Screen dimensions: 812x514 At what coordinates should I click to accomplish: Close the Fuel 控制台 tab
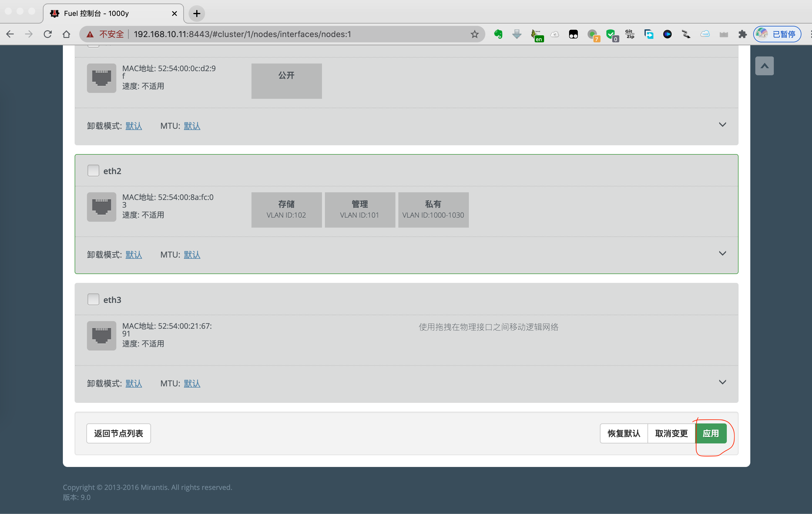pyautogui.click(x=174, y=14)
